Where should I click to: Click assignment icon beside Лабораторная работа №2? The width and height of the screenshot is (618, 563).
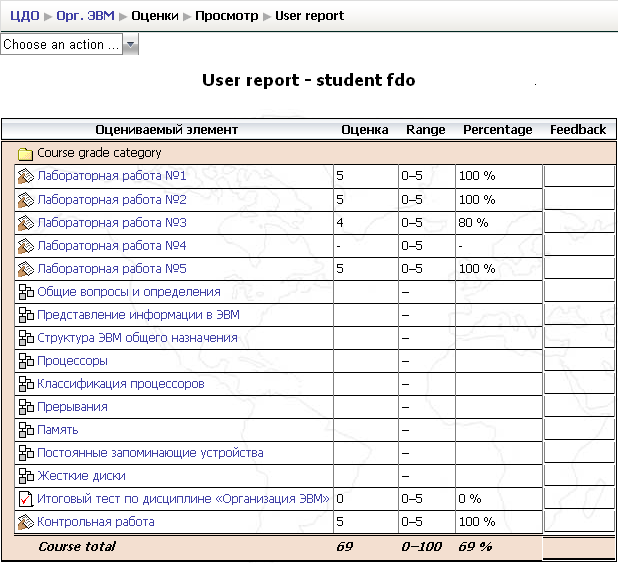26,200
